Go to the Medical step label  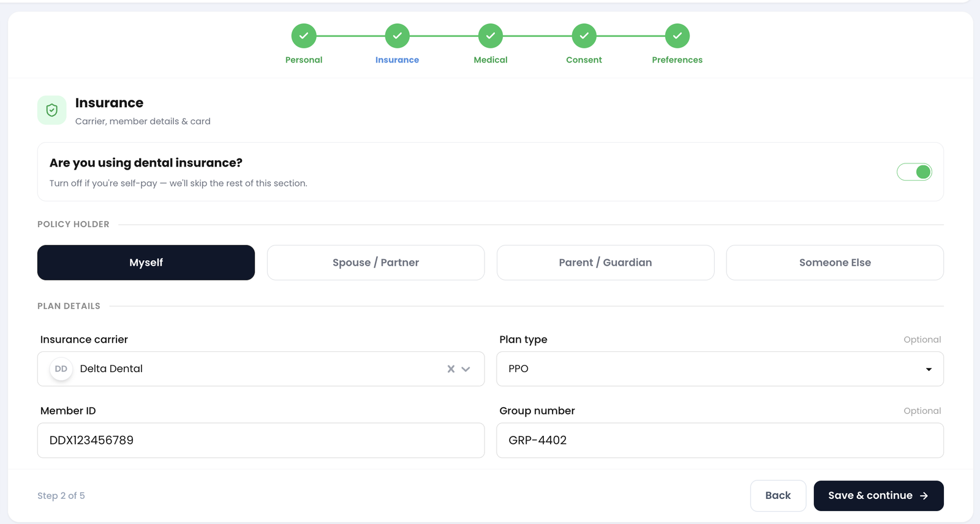click(491, 60)
